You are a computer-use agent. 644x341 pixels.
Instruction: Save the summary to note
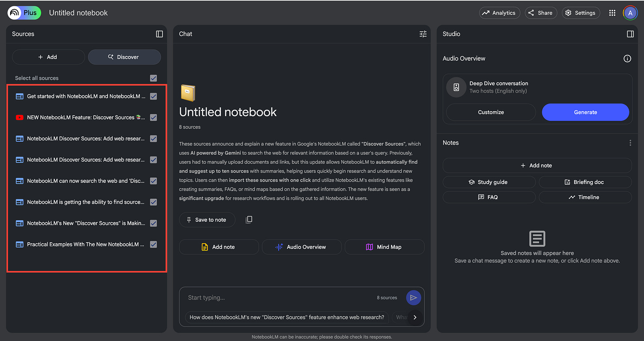pos(207,220)
